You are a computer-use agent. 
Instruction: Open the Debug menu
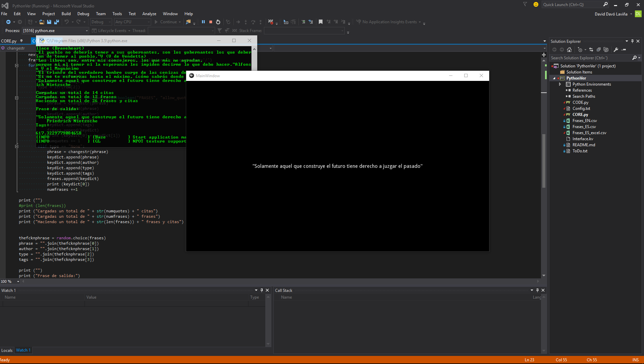(83, 14)
